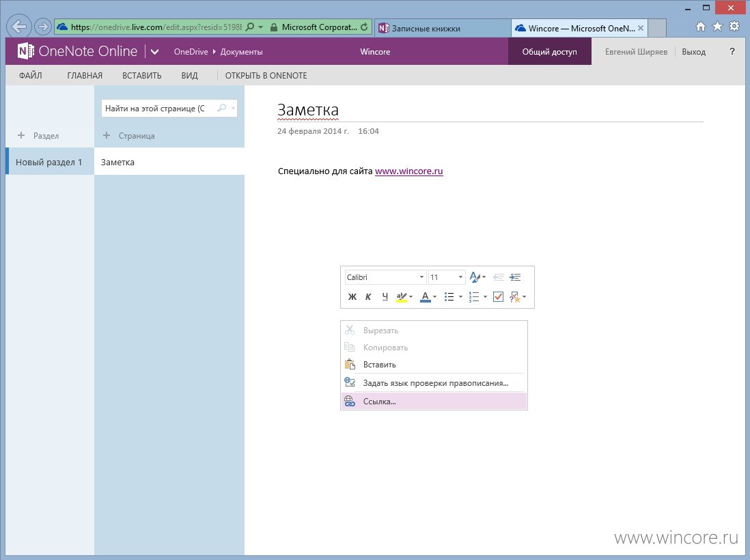Image resolution: width=750 pixels, height=560 pixels.
Task: Click the Styles brush icon
Action: click(475, 277)
